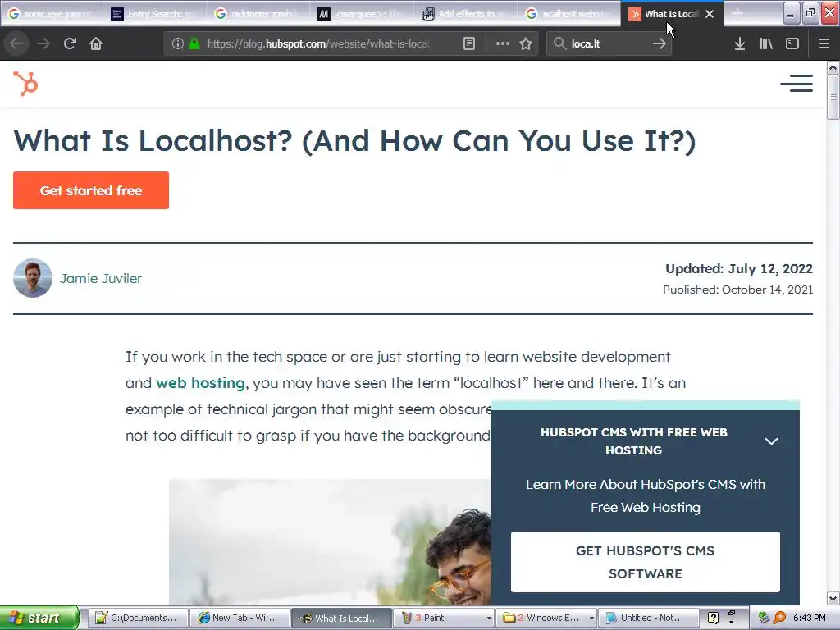The height and width of the screenshot is (630, 840).
Task: Click the 6:43 PM system clock
Action: [x=810, y=618]
